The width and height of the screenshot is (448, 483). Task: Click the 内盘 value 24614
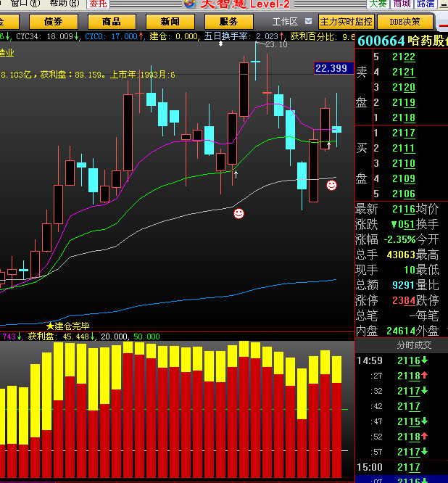[x=401, y=331]
